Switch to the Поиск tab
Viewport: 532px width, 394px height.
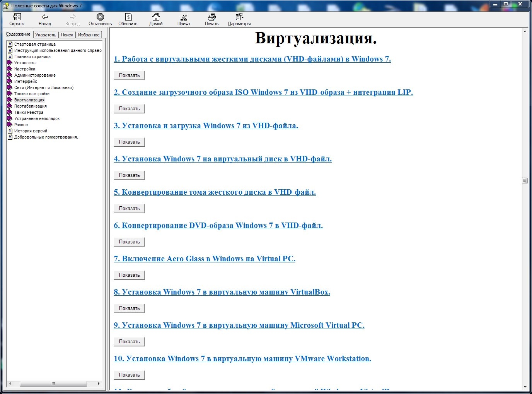point(67,35)
